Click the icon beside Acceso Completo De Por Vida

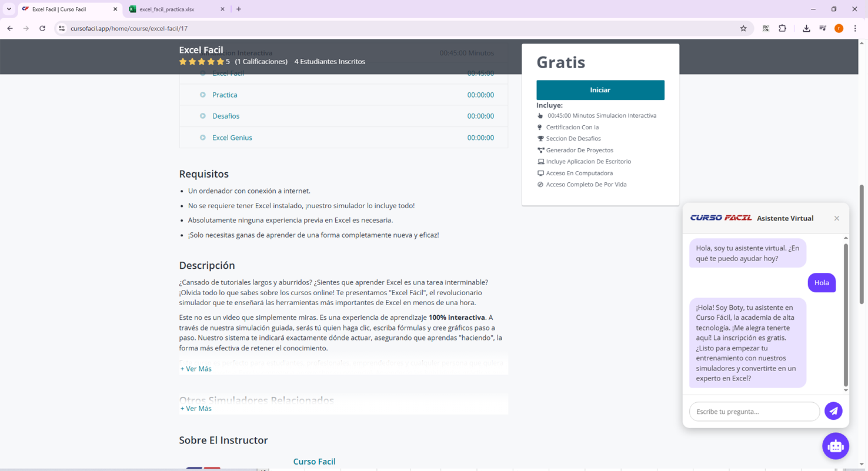[x=540, y=185]
